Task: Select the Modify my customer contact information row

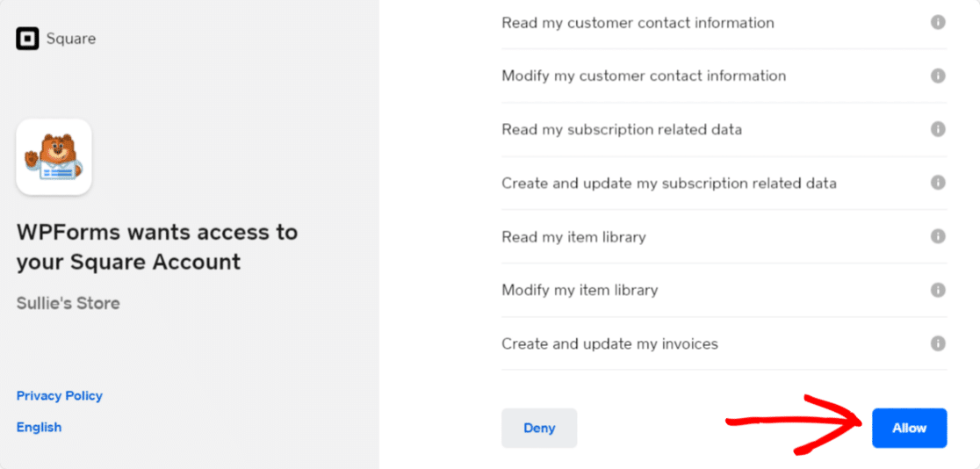Action: click(724, 76)
